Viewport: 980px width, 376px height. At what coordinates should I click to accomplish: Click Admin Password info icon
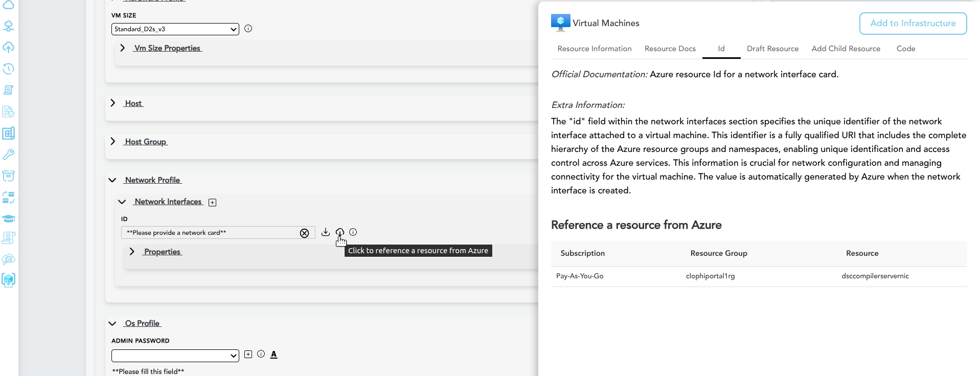[x=261, y=354]
